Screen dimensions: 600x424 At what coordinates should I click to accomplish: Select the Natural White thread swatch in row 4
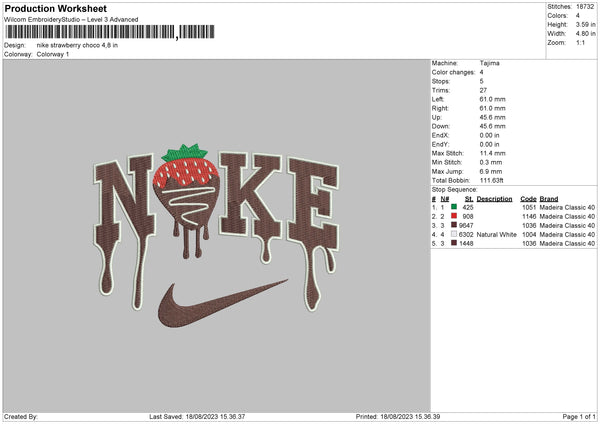(x=454, y=234)
